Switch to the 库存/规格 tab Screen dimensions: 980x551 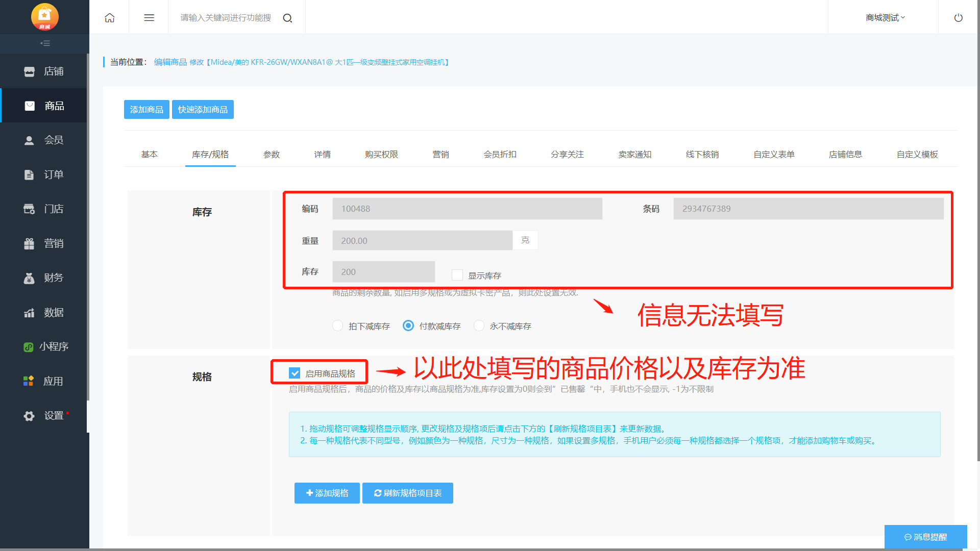(210, 154)
